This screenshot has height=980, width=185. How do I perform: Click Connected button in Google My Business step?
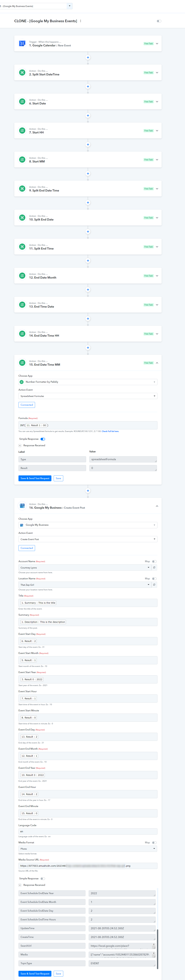27,548
